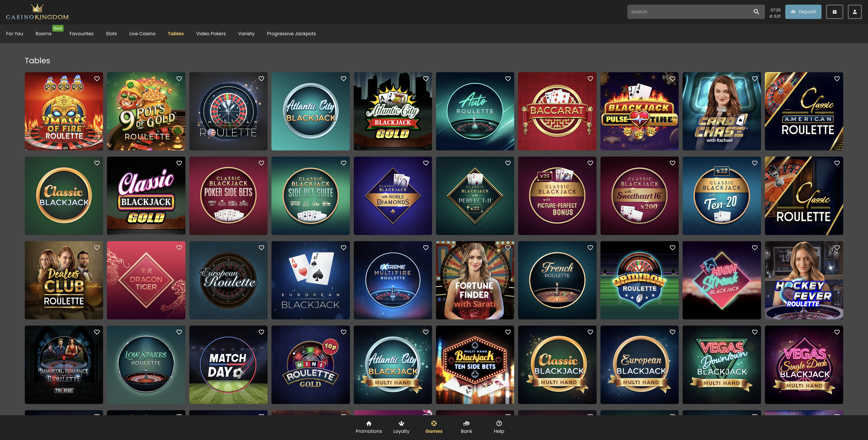Open Blackjack Pulse Time game tile
Screen dimensions: 868x440
pyautogui.click(x=639, y=112)
